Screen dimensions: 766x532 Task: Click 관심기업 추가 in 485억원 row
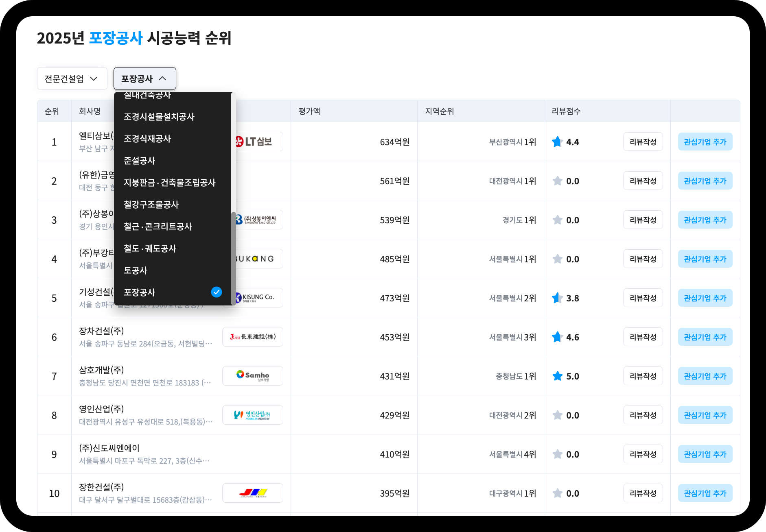[705, 259]
